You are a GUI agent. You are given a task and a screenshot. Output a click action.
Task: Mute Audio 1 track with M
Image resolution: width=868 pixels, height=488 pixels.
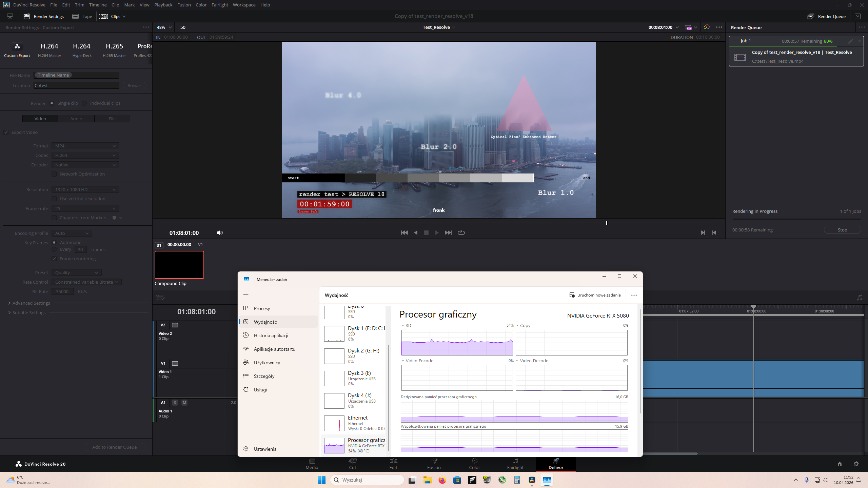click(x=184, y=403)
